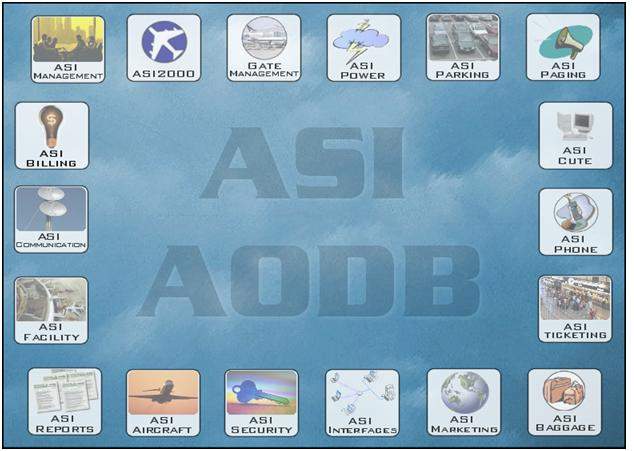
Task: Open ASI Marketing globe icon
Action: 464,402
